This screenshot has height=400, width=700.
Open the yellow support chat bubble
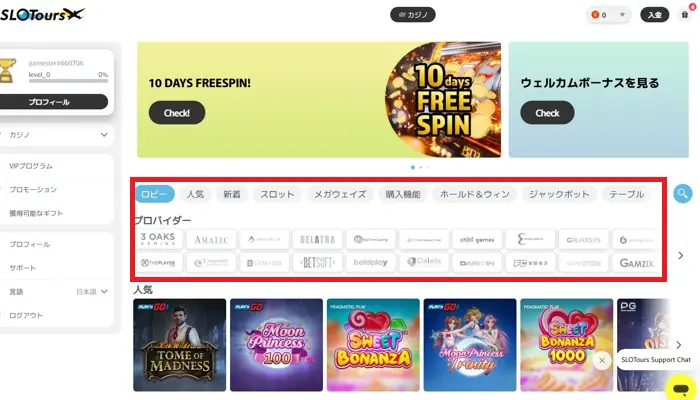click(681, 388)
